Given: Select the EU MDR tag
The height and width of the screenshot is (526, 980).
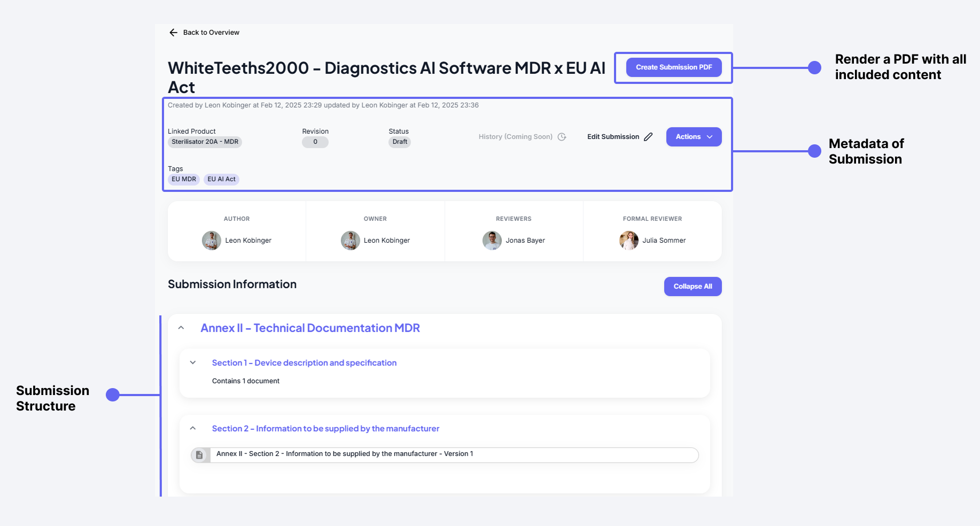Looking at the screenshot, I should 184,179.
